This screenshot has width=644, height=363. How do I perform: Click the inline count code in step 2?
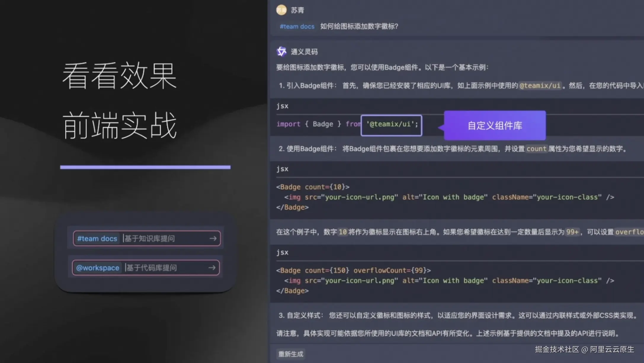pos(536,149)
